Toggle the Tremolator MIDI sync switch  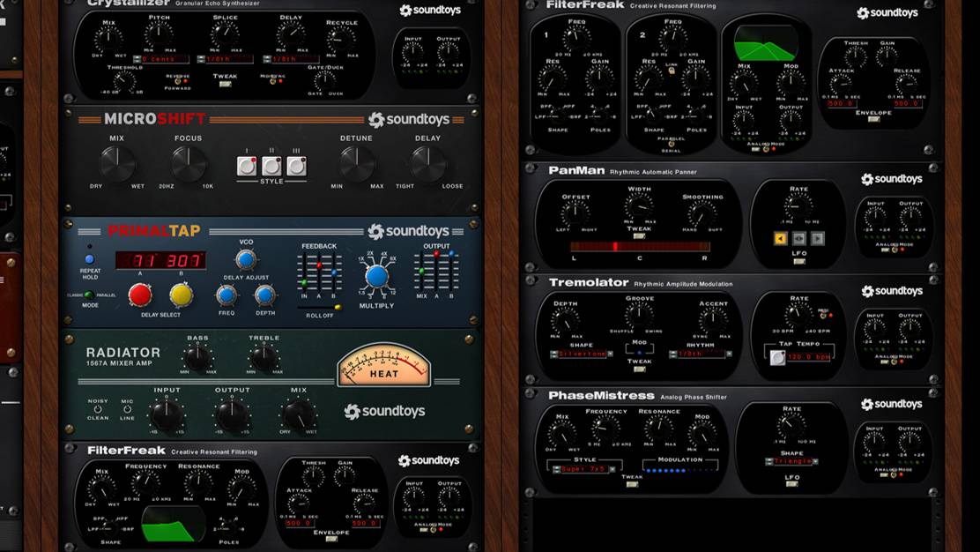pyautogui.click(x=824, y=315)
